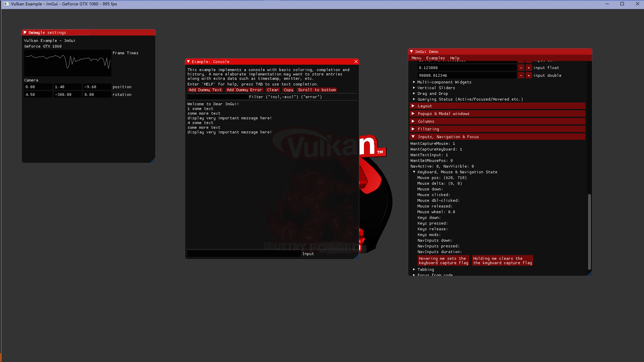Expand the Columns header
This screenshot has width=644, height=362.
(497, 121)
